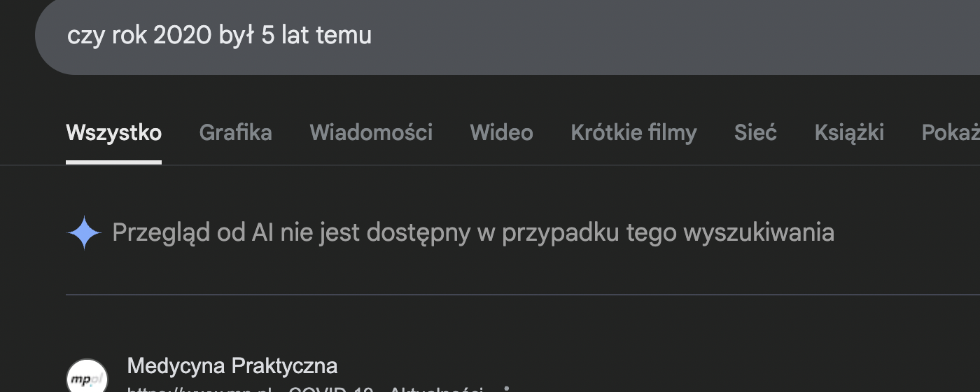This screenshot has height=392, width=980.
Task: Show Wideo search results
Action: pos(501,132)
